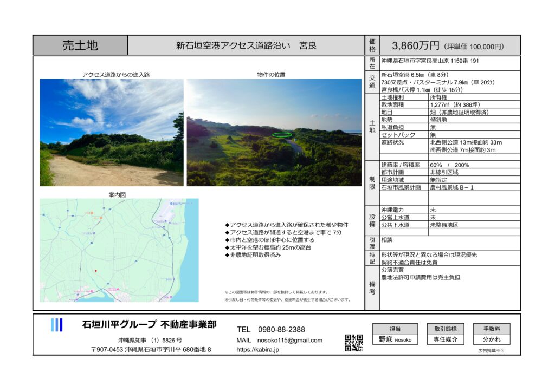
Task: Click the 60% / 200% coverage ratio cell
Action: pyautogui.click(x=449, y=165)
